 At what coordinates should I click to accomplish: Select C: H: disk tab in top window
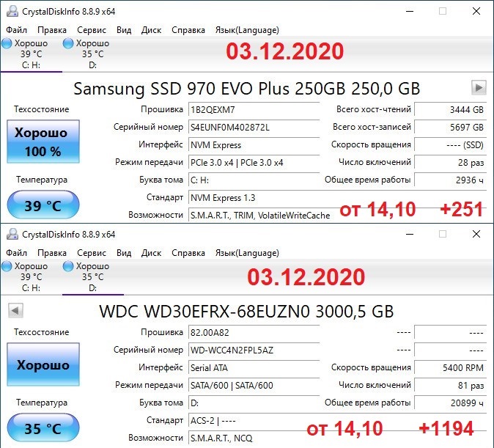[32, 54]
